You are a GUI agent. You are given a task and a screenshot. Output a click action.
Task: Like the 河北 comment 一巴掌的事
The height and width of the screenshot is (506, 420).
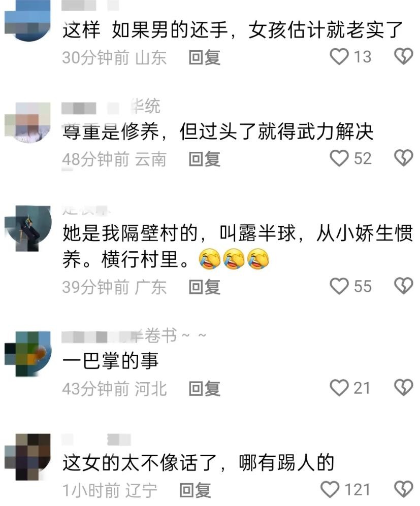click(x=339, y=388)
